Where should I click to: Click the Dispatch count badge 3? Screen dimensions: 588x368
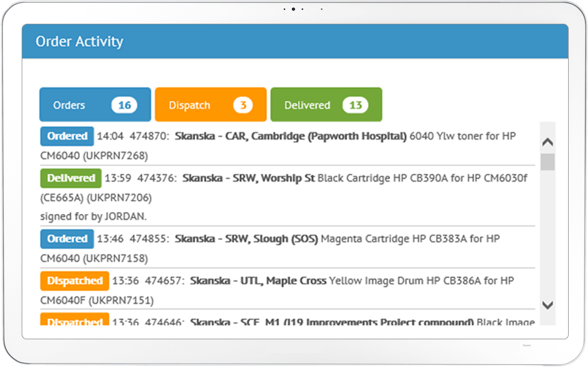coord(243,105)
